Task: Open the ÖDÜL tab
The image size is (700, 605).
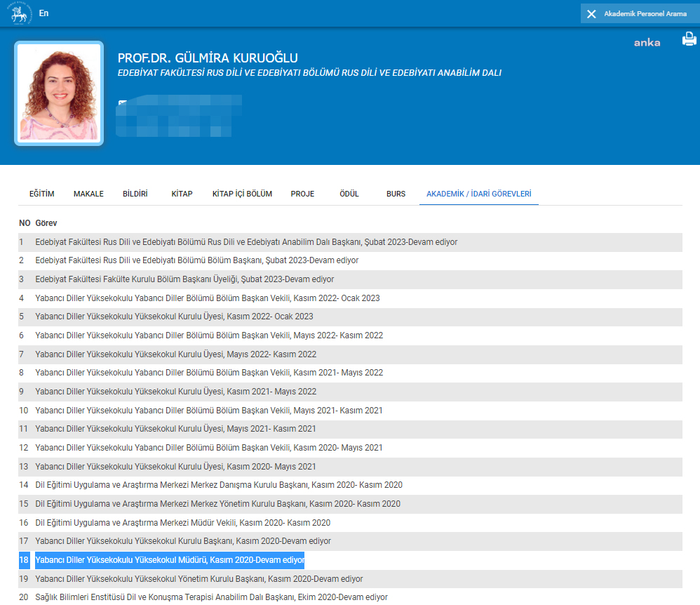Action: click(x=349, y=194)
